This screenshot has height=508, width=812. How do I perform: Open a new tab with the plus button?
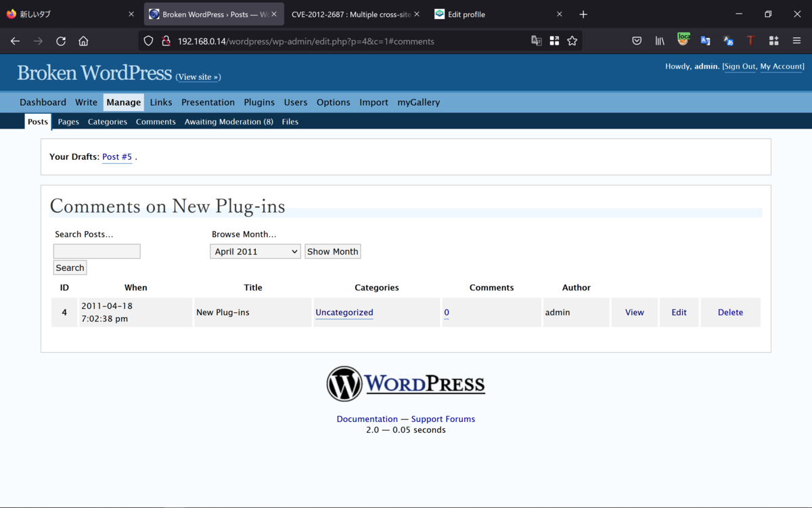583,14
